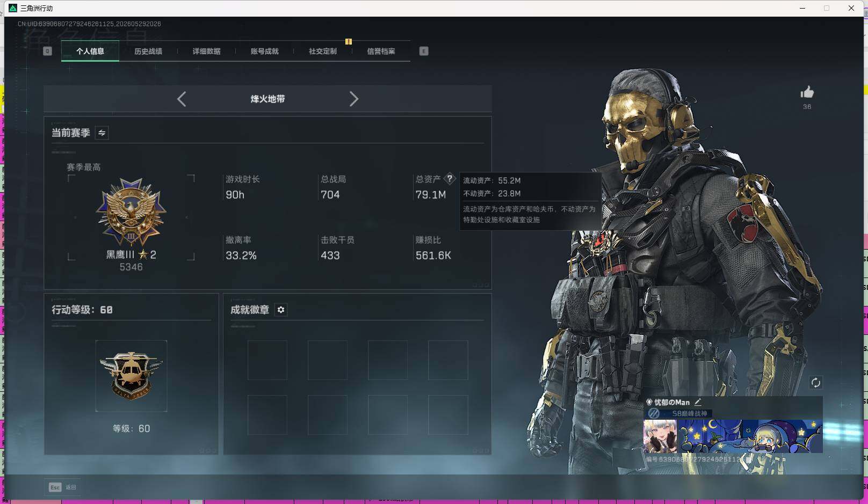868x504 pixels.
Task: Open the 个人信息 tab
Action: [x=90, y=52]
